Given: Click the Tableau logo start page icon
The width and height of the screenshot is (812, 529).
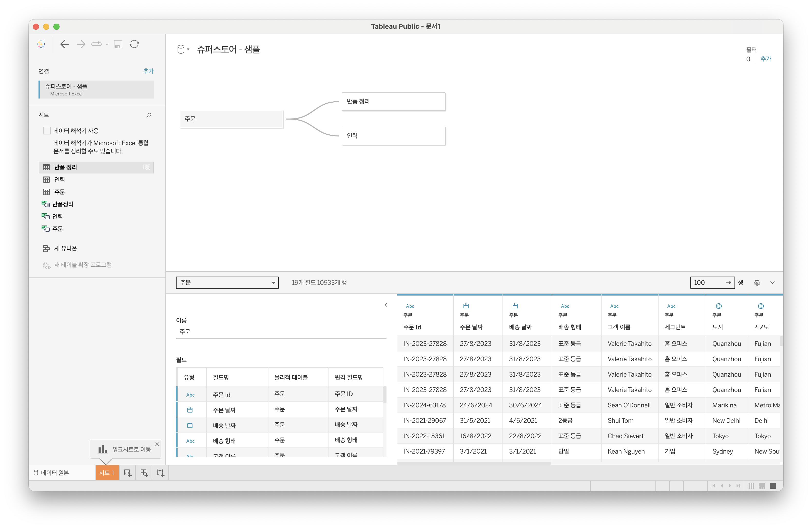Looking at the screenshot, I should tap(41, 44).
